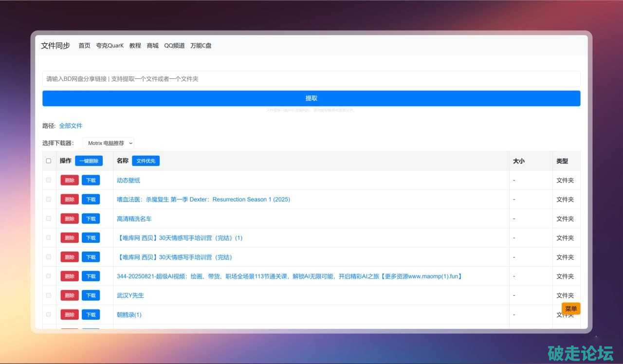Screen dimensions: 623x364
Task: Download the 朝觐录(1) folder
Action: pyautogui.click(x=91, y=315)
